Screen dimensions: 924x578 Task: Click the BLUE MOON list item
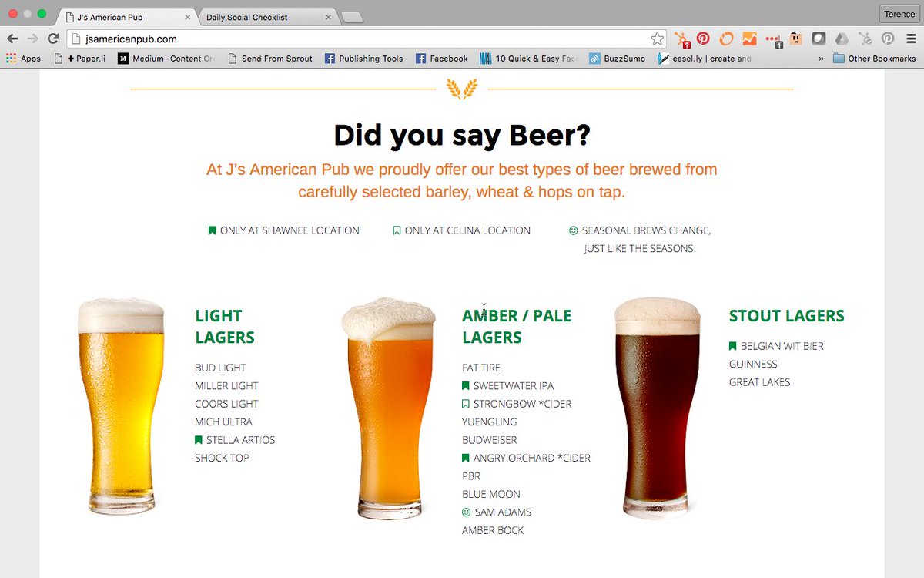point(491,494)
